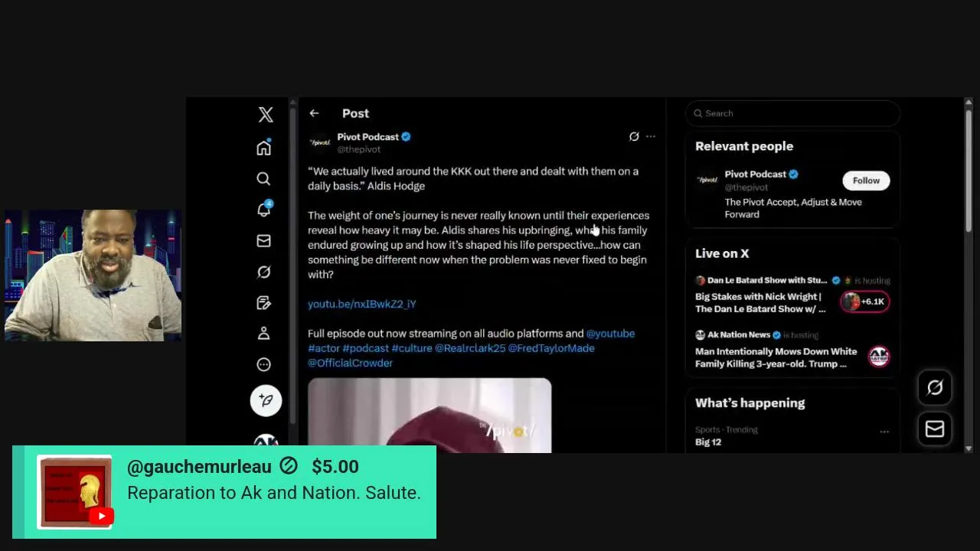The width and height of the screenshot is (980, 551).
Task: Open more options for Big 12 trend
Action: point(884,432)
